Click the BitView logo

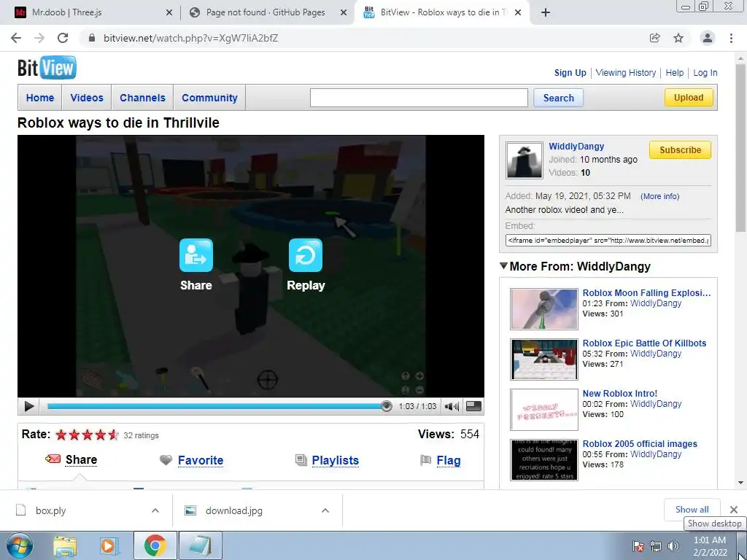(47, 68)
